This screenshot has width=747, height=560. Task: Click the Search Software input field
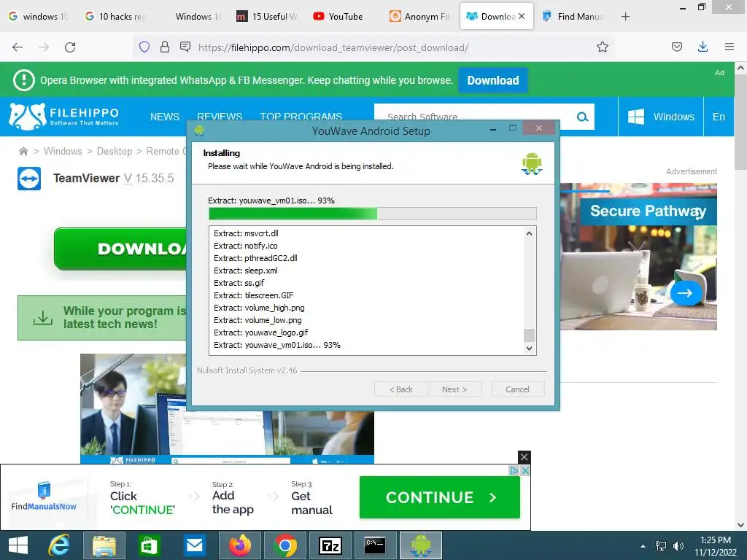tap(474, 117)
